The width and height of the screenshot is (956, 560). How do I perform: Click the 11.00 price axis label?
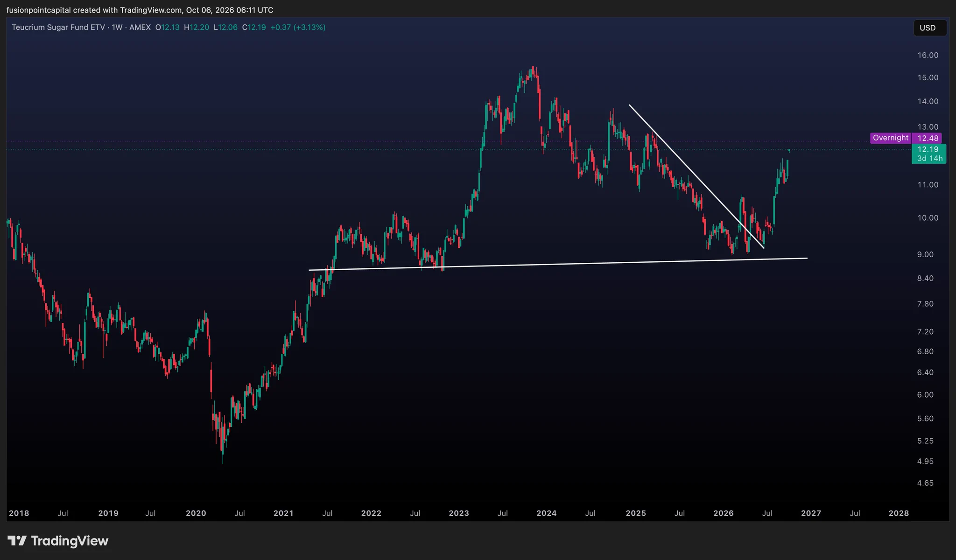(928, 185)
